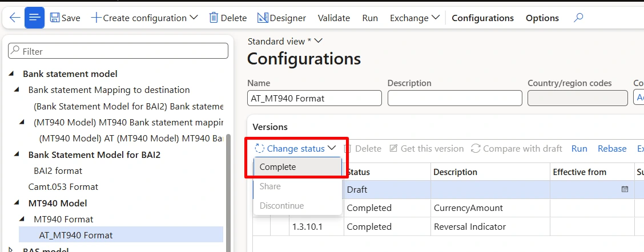This screenshot has height=252, width=644.
Task: Select the BAI2 Bank statement mapping row
Action: (x=128, y=106)
